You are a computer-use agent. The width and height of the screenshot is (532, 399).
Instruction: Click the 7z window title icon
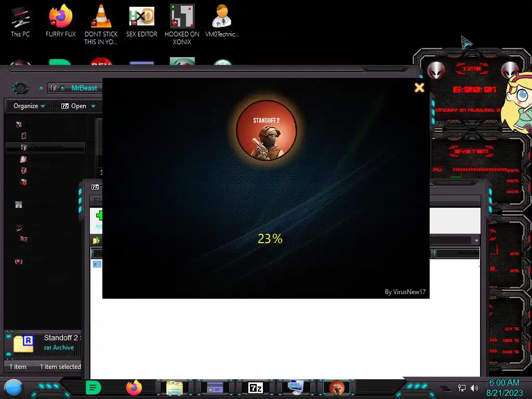pyautogui.click(x=96, y=187)
